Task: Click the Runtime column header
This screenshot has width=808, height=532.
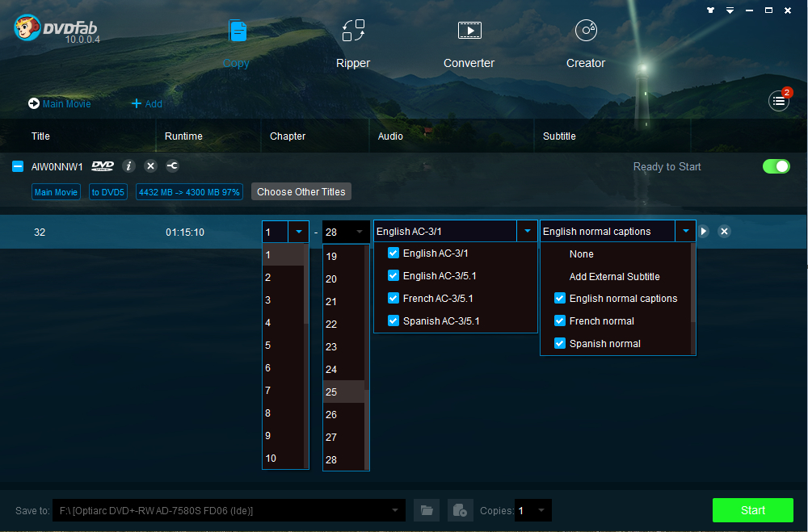Action: point(183,136)
